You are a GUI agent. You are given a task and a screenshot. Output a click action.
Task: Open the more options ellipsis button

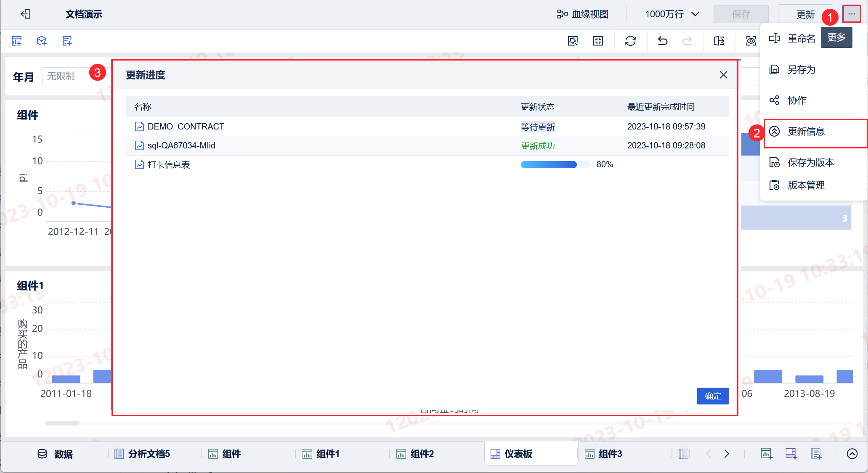[x=852, y=14]
